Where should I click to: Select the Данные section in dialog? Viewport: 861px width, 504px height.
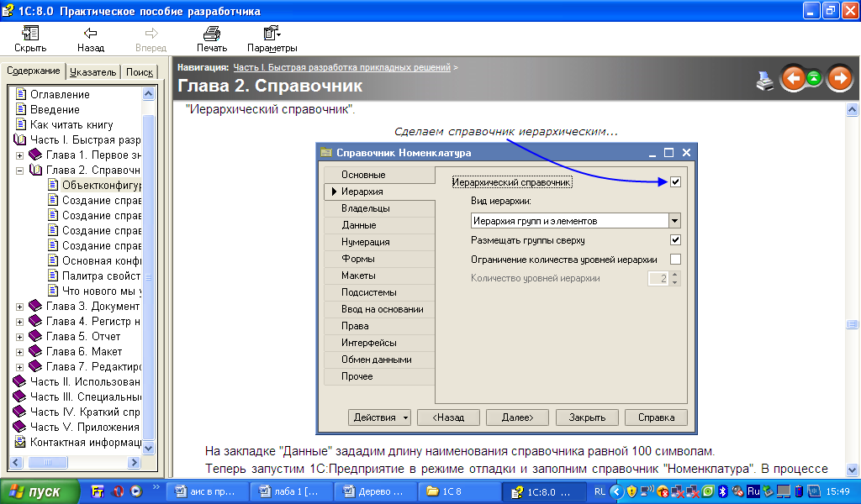[x=379, y=225]
